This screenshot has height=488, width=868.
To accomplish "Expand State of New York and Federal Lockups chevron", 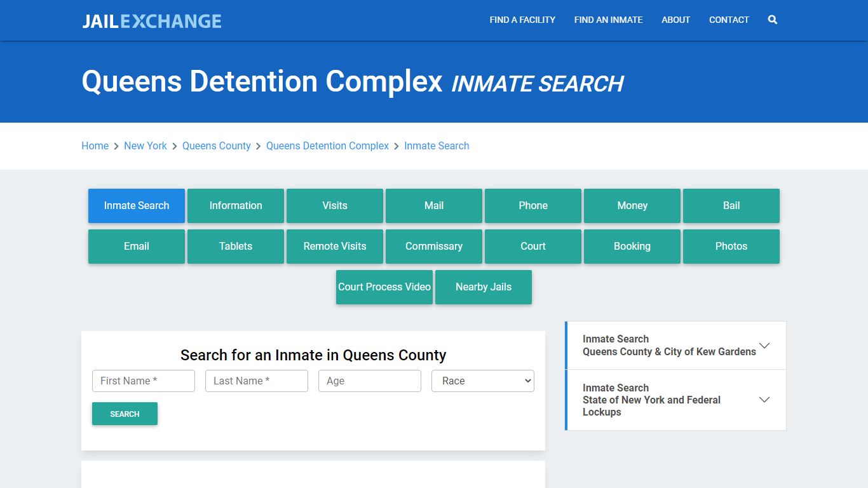I will [x=764, y=400].
